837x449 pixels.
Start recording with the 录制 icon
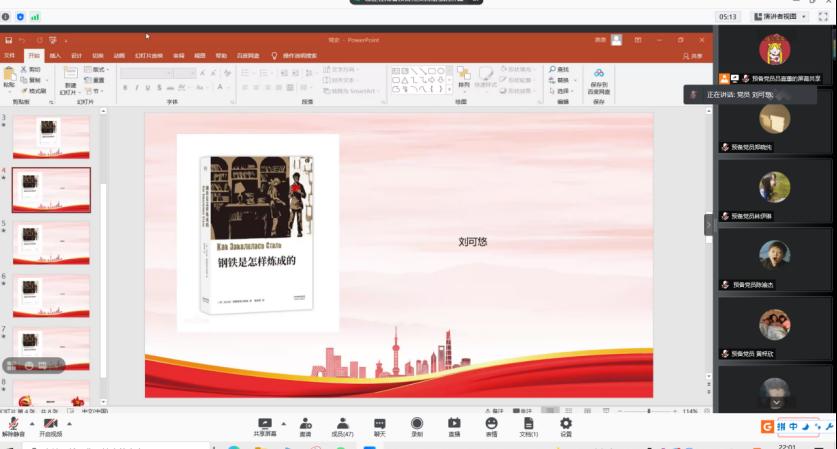point(417,424)
